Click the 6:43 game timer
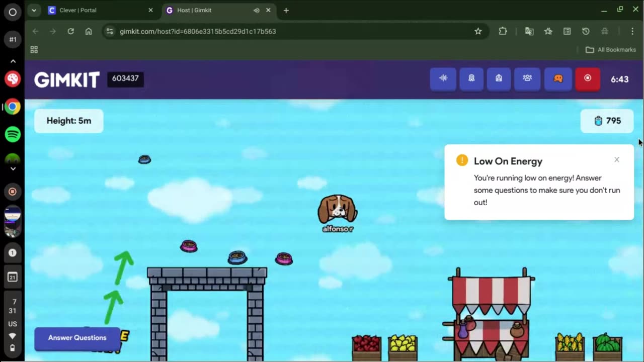644x362 pixels. pos(619,79)
